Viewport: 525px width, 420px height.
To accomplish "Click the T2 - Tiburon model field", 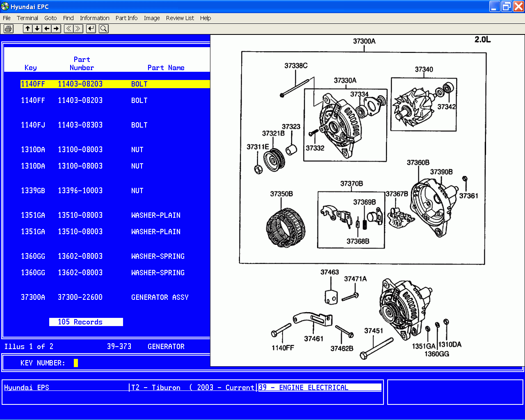I will coord(193,388).
